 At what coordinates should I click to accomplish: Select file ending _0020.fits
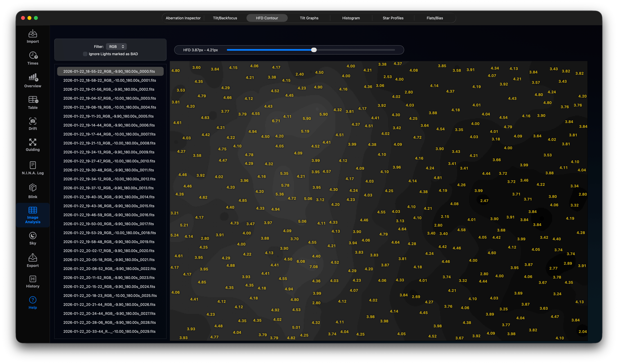[x=110, y=251]
